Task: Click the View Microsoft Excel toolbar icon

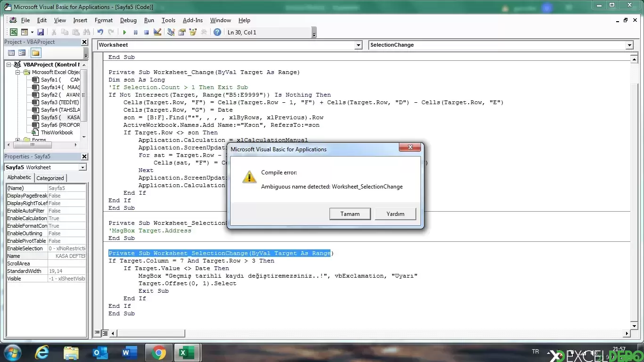Action: 14,32
